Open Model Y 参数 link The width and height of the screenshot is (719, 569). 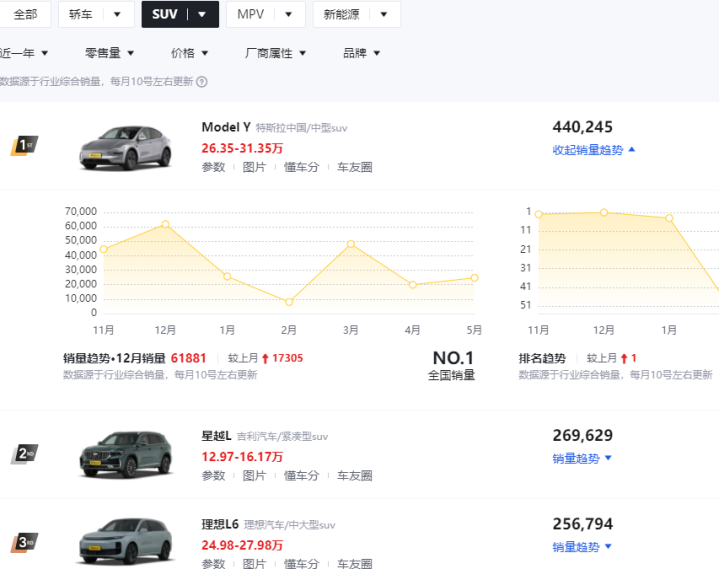click(213, 167)
